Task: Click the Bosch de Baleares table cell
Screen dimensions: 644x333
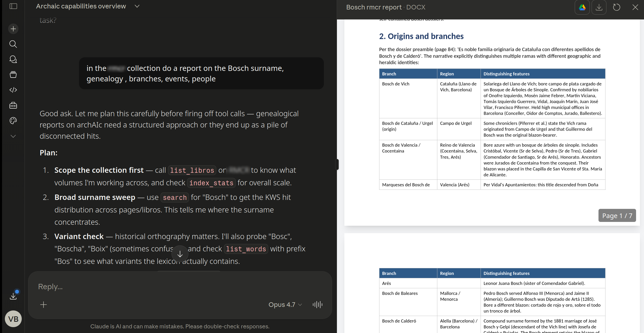Action: (408, 302)
